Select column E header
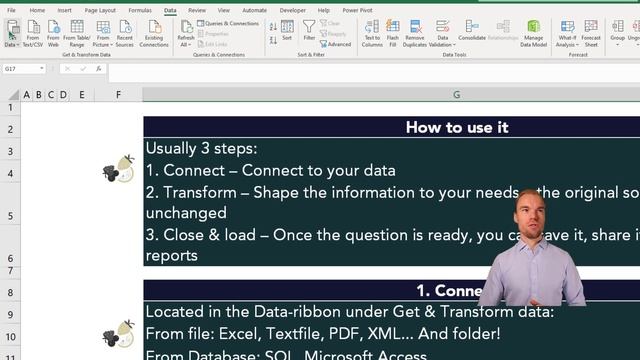 coord(82,95)
